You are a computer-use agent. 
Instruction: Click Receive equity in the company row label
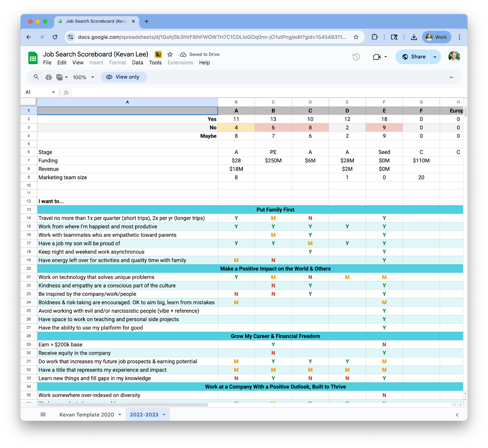127,353
